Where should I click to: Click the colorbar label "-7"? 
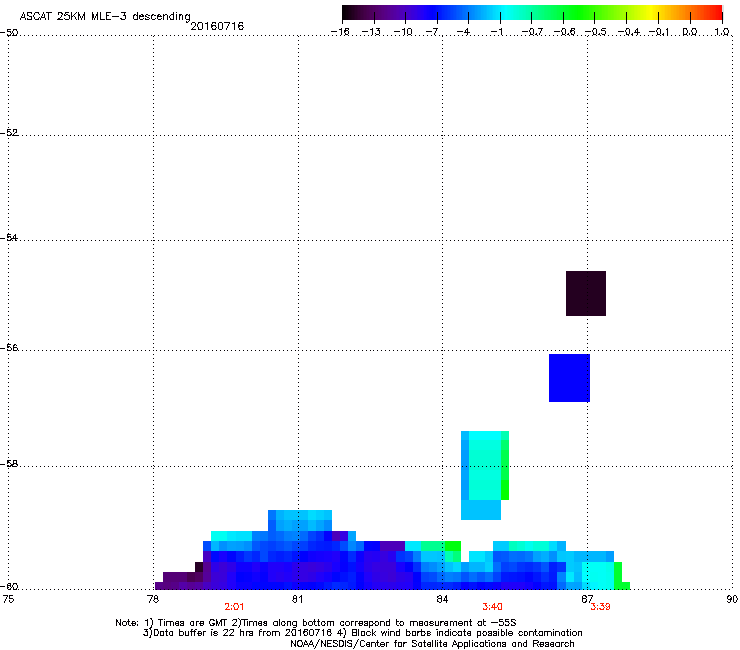point(433,32)
